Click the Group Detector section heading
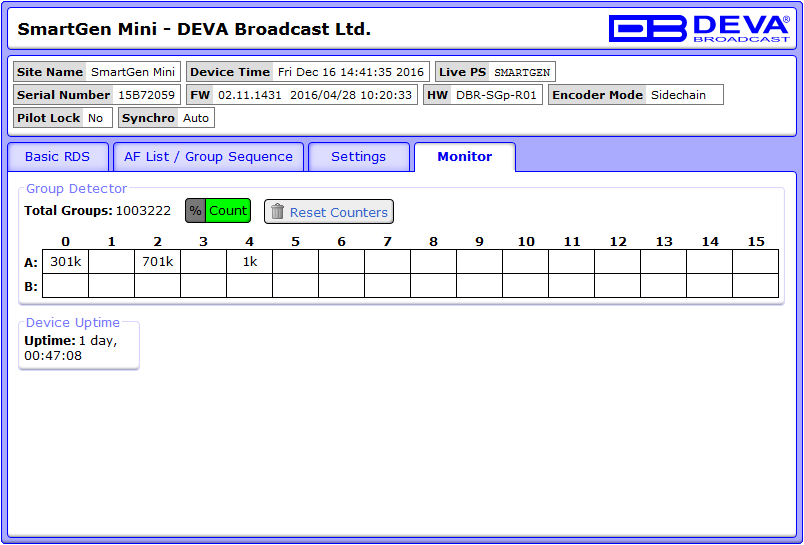The width and height of the screenshot is (804, 545). click(76, 189)
